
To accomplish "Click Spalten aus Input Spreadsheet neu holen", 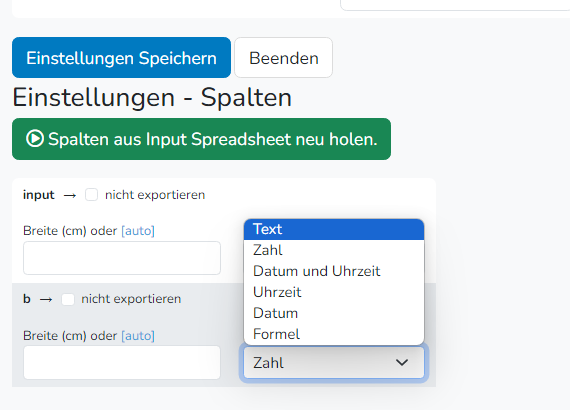I will pos(201,139).
